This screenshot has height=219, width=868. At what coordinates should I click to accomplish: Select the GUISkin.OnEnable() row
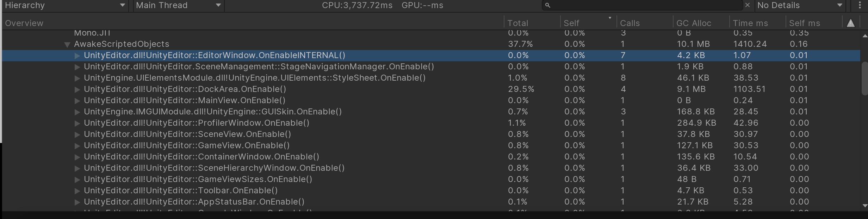click(212, 112)
